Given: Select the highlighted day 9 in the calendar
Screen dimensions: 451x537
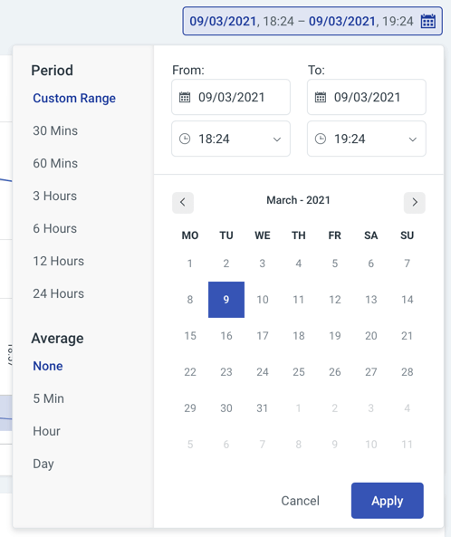Looking at the screenshot, I should click(x=226, y=300).
